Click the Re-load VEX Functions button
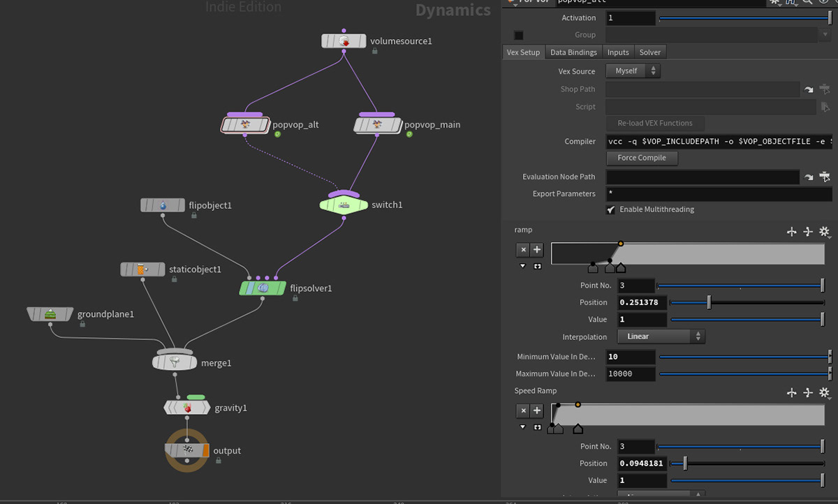Screen dimensions: 838x504 pyautogui.click(x=655, y=123)
